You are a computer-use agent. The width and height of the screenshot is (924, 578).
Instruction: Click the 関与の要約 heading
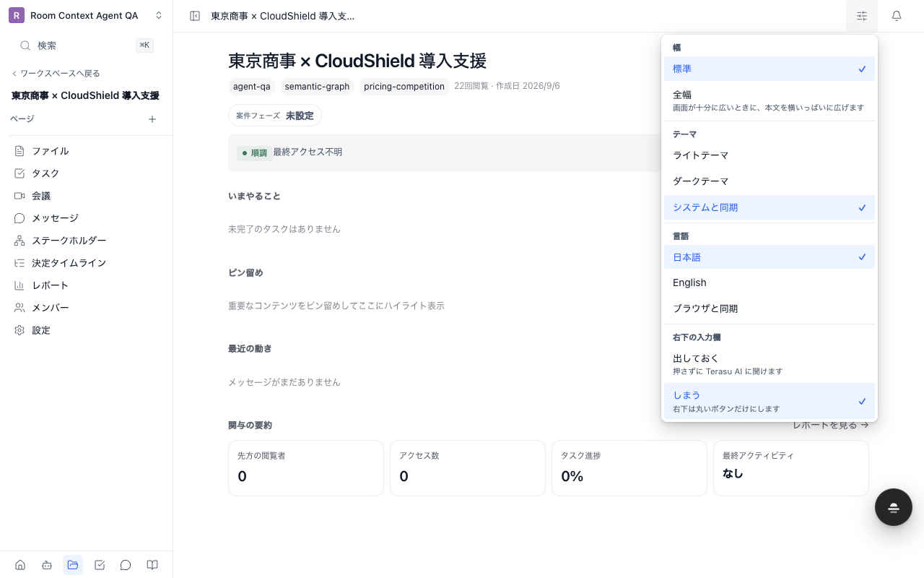(250, 425)
